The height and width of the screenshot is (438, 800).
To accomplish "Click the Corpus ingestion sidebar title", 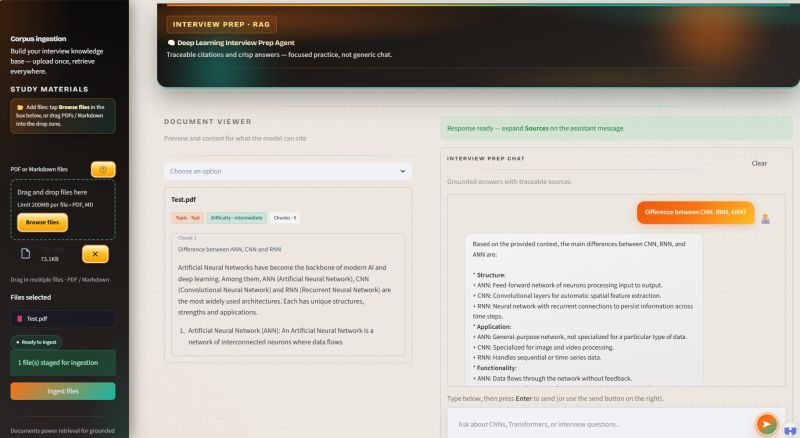I will [x=38, y=39].
